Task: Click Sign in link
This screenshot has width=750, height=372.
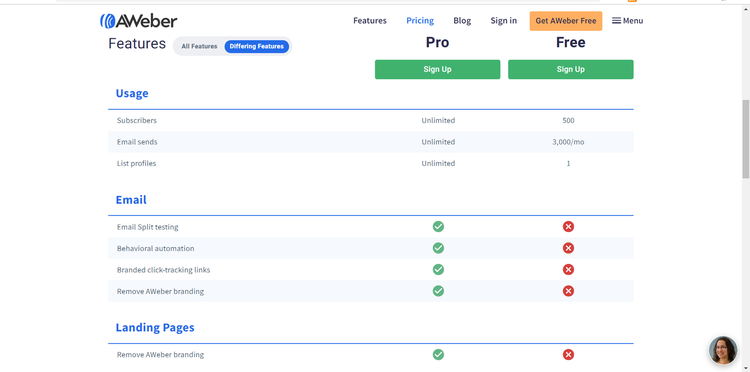Action: [x=504, y=21]
